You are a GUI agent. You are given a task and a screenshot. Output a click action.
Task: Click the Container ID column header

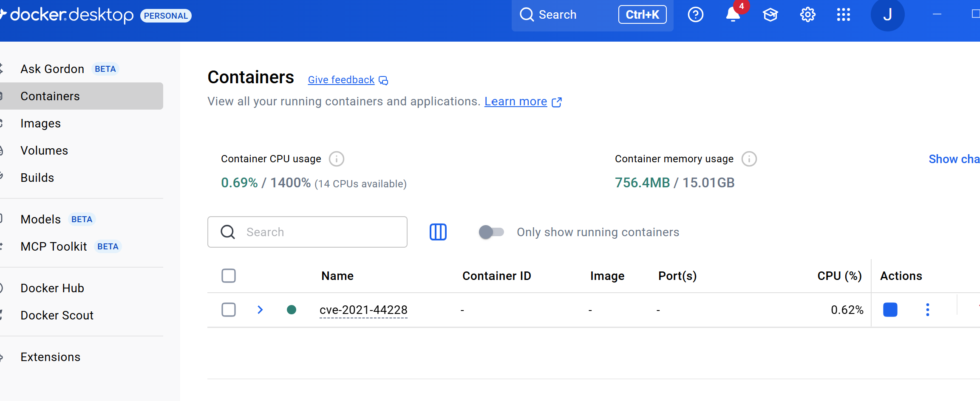[497, 276]
